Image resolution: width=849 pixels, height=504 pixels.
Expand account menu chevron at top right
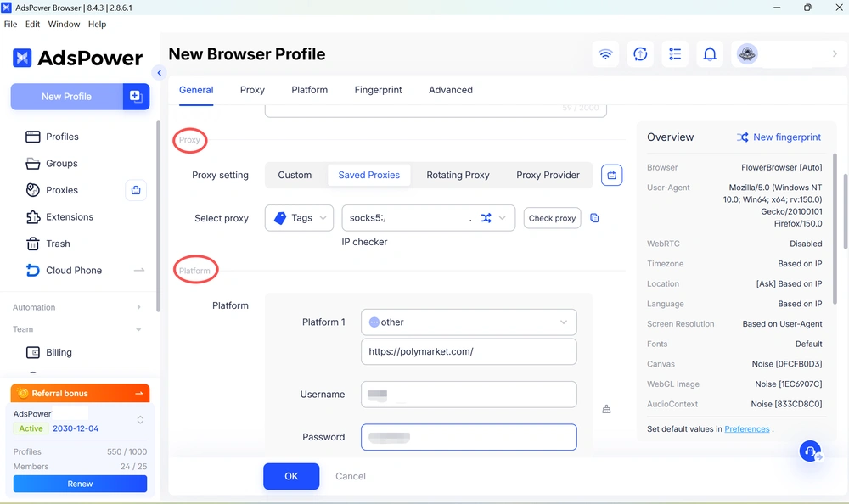point(835,53)
